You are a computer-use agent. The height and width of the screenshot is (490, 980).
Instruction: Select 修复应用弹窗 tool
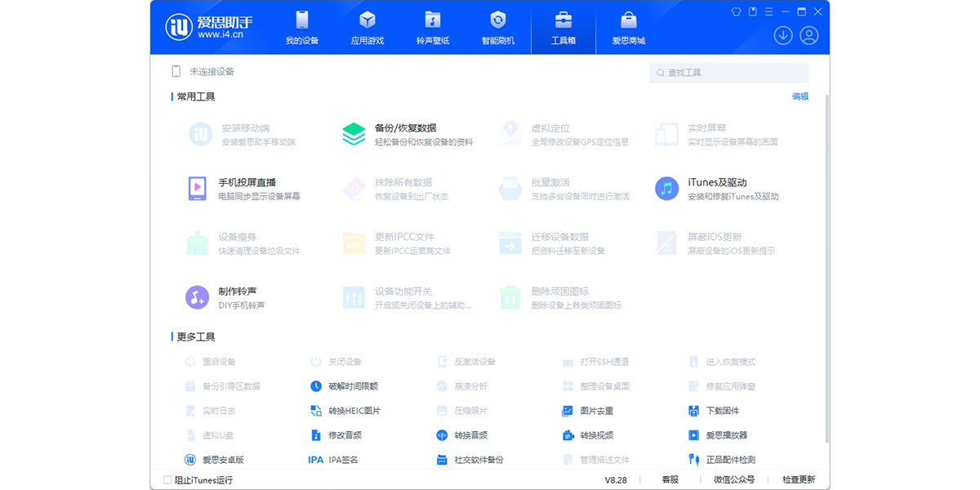point(722,386)
